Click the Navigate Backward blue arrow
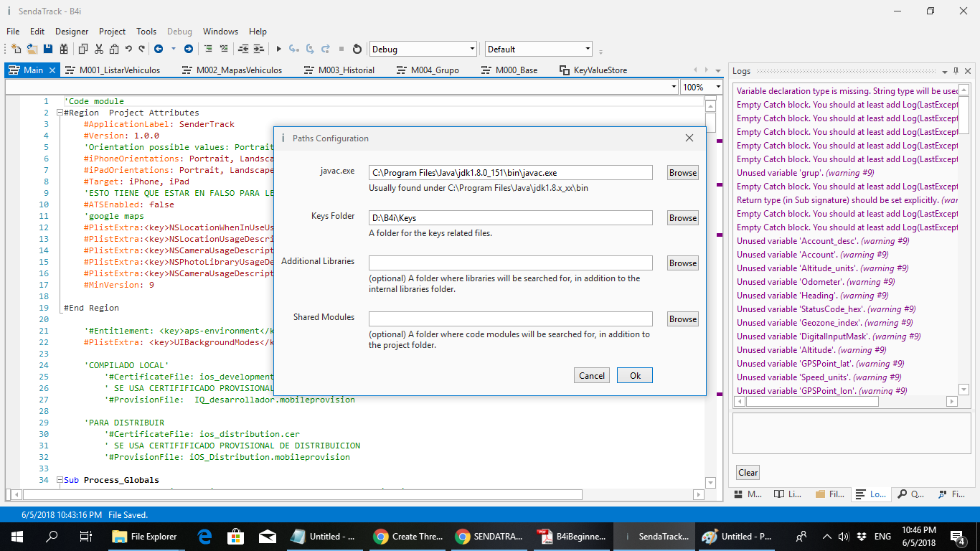The height and width of the screenshot is (551, 980). click(x=159, y=49)
